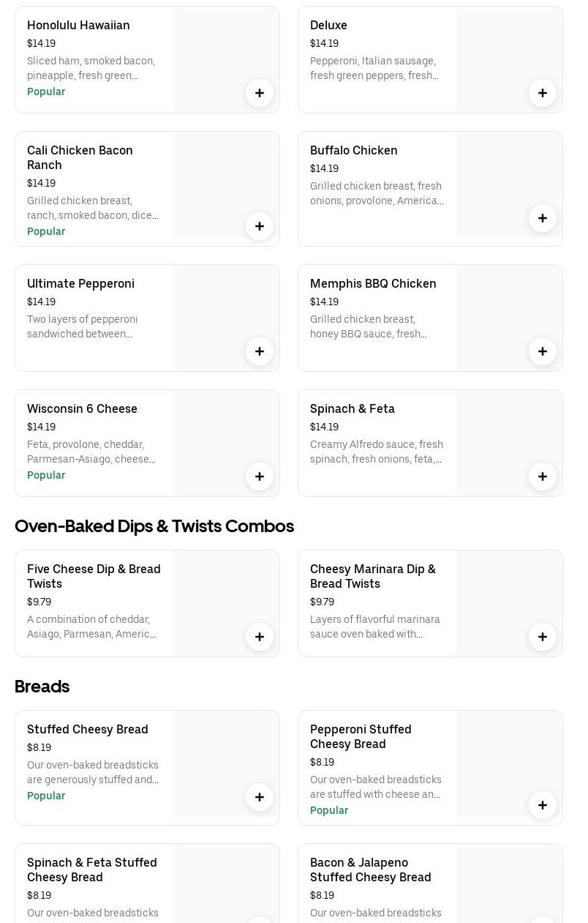
Task: Add Cheesy Marinara Dip & Bread Twists
Action: [543, 637]
